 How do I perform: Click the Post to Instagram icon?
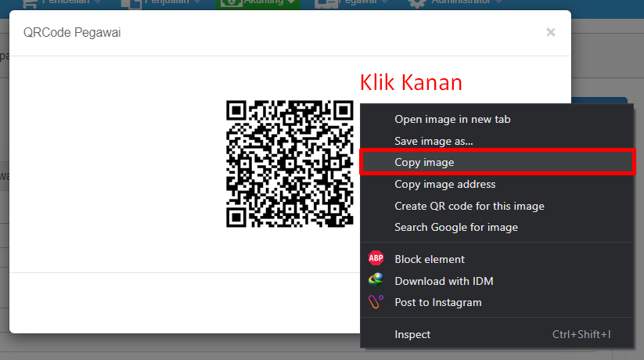(376, 301)
